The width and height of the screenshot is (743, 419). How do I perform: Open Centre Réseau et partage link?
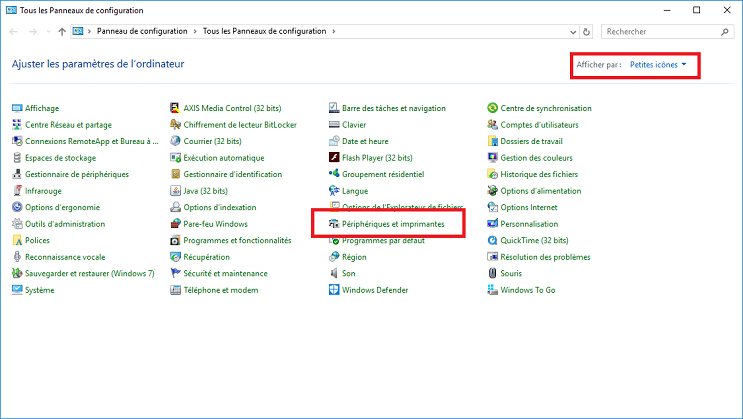coord(68,125)
